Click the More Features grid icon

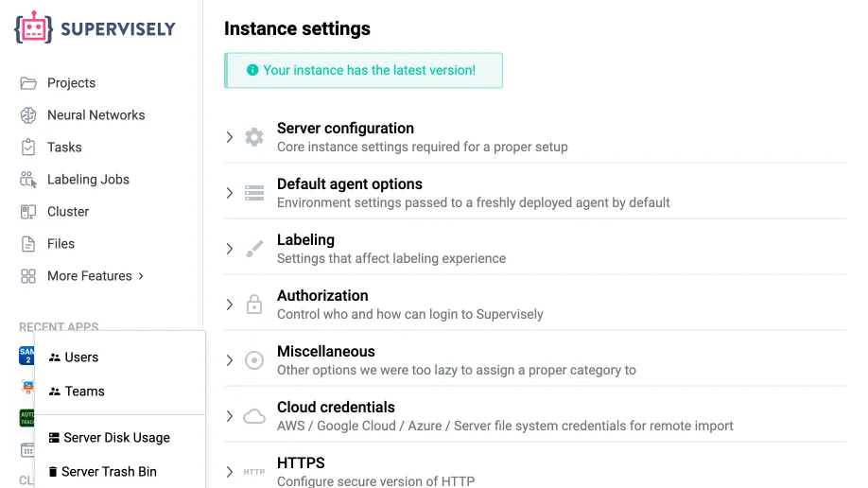coord(28,276)
